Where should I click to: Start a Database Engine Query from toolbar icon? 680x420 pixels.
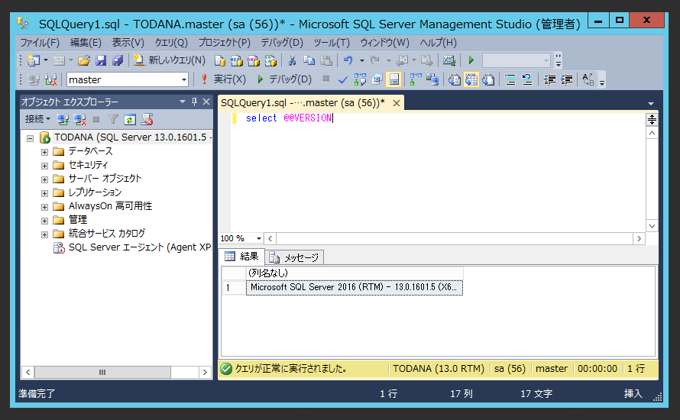pyautogui.click(x=220, y=61)
